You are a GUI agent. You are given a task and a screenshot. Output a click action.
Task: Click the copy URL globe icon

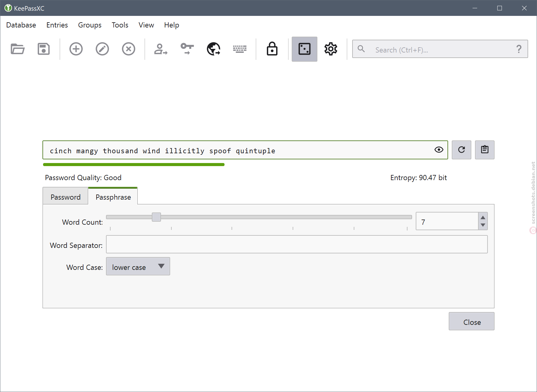click(x=214, y=49)
